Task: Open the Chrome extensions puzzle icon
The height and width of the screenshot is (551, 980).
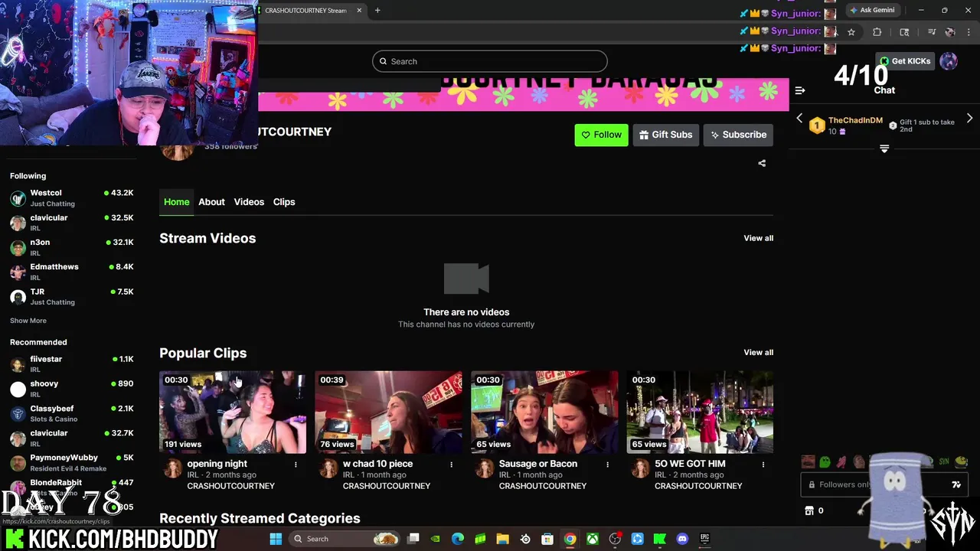Action: [877, 32]
